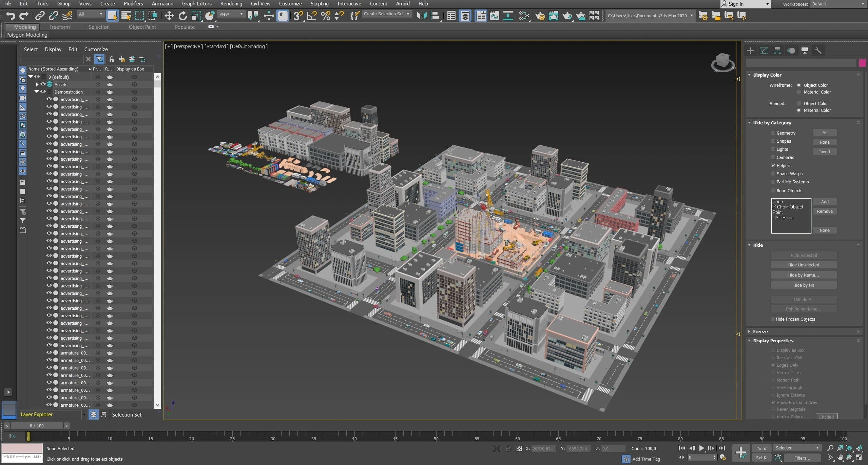Select the Move transform tool

point(169,16)
